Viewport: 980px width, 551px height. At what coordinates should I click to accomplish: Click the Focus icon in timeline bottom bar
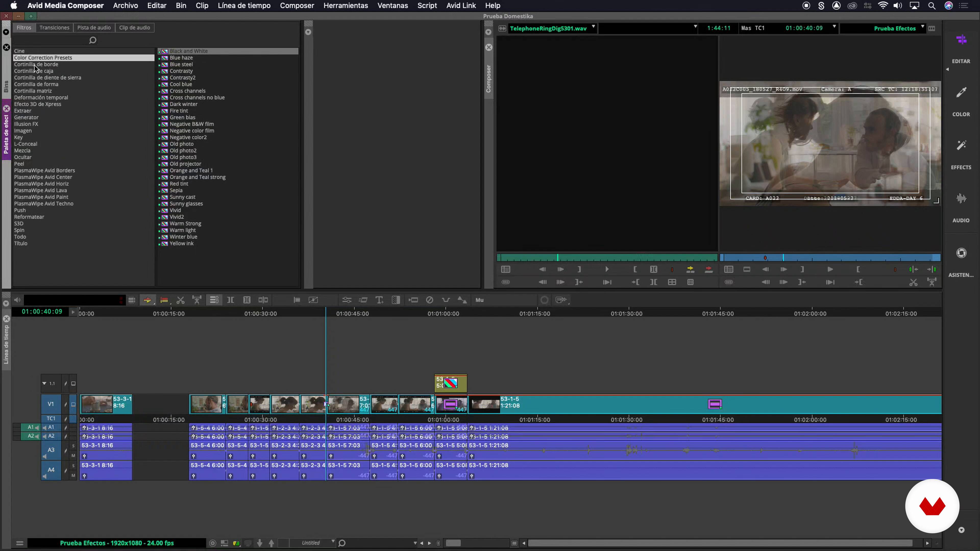[213, 543]
